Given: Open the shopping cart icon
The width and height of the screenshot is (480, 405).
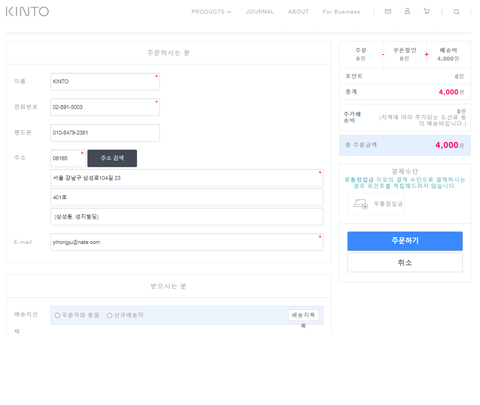Looking at the screenshot, I should coord(427,11).
